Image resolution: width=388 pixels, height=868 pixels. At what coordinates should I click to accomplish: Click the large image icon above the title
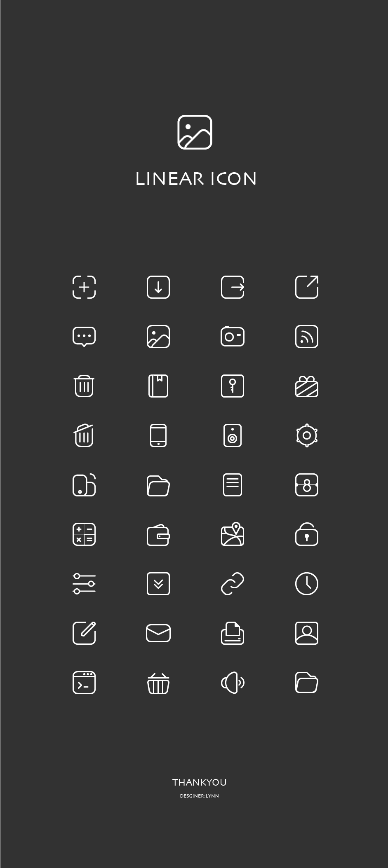click(195, 132)
